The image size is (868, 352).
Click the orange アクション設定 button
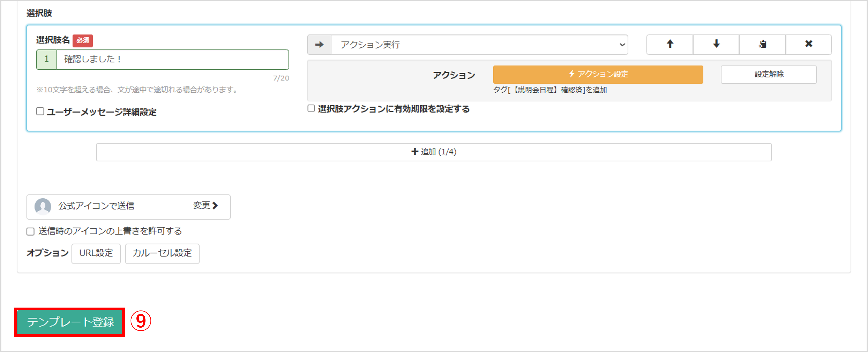[x=598, y=74]
